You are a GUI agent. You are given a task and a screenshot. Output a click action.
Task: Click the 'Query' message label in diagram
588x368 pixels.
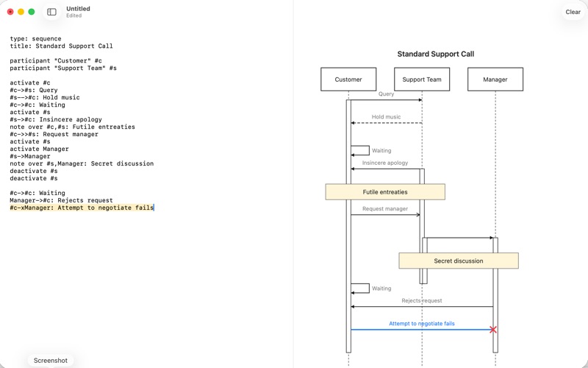pos(387,94)
